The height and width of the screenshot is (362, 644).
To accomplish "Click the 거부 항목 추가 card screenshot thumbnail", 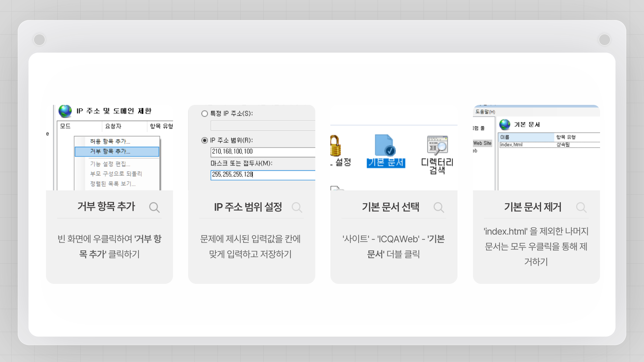I will click(x=109, y=147).
